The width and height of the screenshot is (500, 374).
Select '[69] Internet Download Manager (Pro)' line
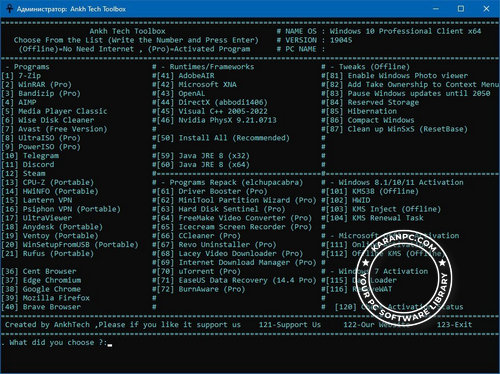click(236, 262)
